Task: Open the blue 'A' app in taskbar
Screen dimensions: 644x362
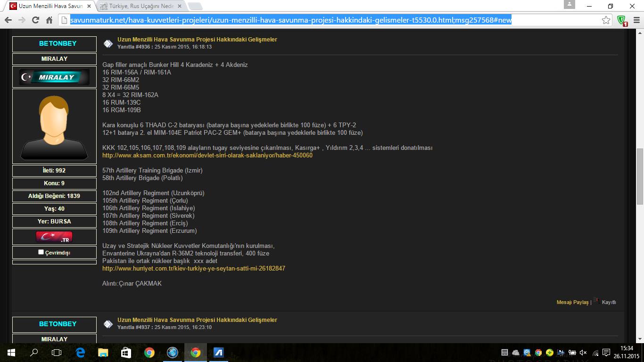Action: pyautogui.click(x=218, y=353)
